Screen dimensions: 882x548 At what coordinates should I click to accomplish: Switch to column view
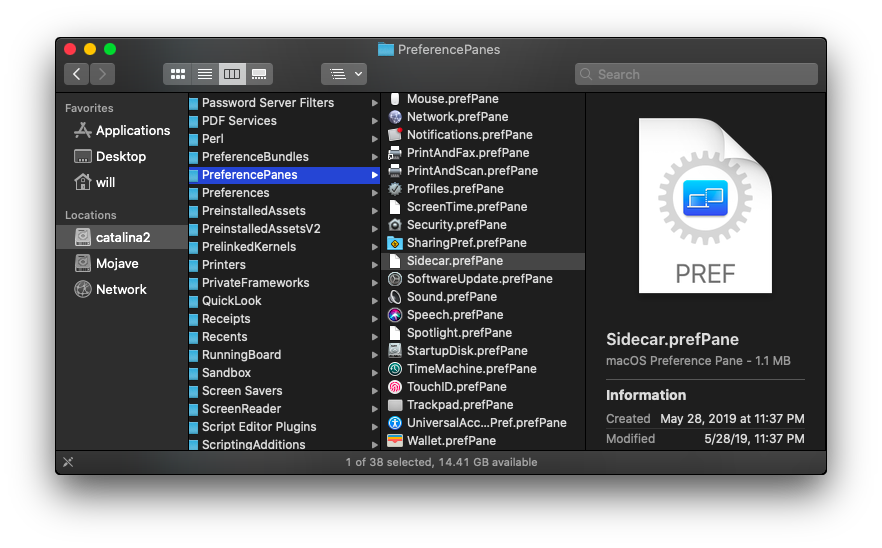click(232, 74)
